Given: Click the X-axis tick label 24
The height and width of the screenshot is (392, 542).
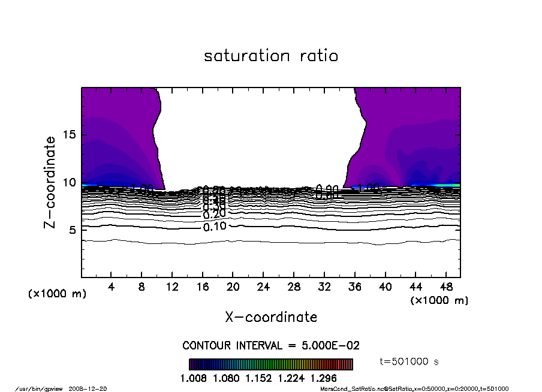Looking at the screenshot, I should point(262,287).
